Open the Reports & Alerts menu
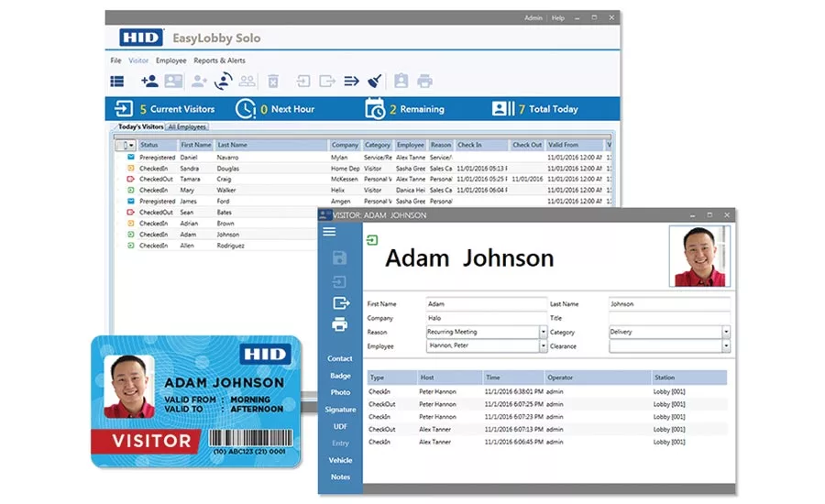The height and width of the screenshot is (504, 825). [x=219, y=60]
